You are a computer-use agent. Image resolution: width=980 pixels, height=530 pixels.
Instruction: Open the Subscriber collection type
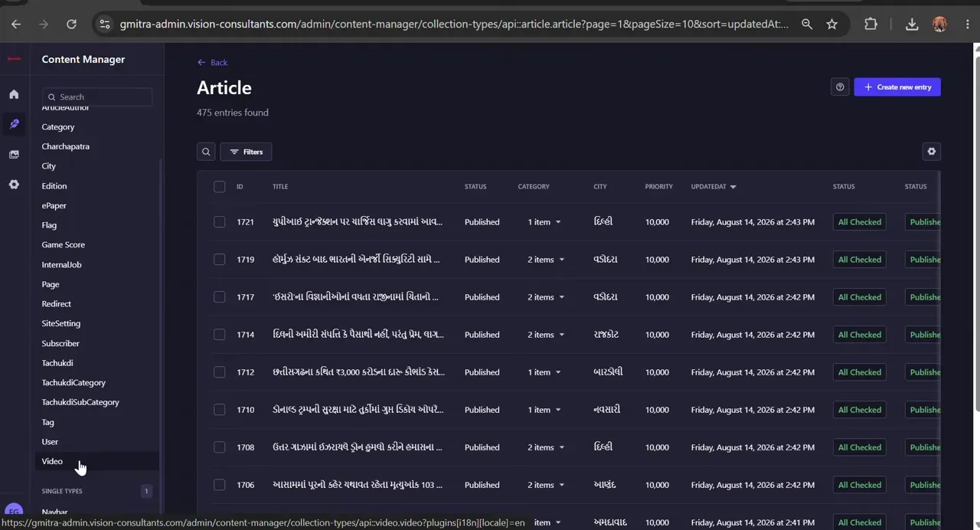60,344
